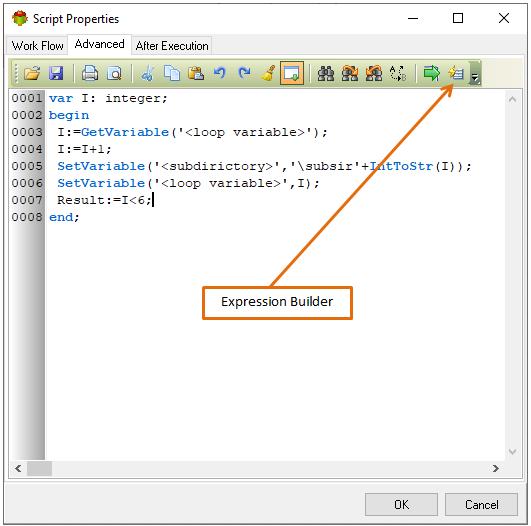Redo edit with the redo arrow

[x=244, y=73]
